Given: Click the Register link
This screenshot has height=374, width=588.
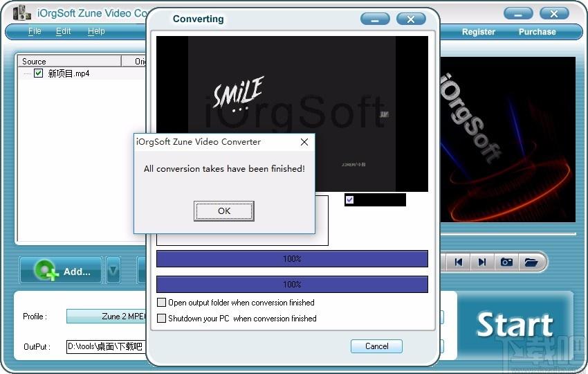Looking at the screenshot, I should coord(479,32).
